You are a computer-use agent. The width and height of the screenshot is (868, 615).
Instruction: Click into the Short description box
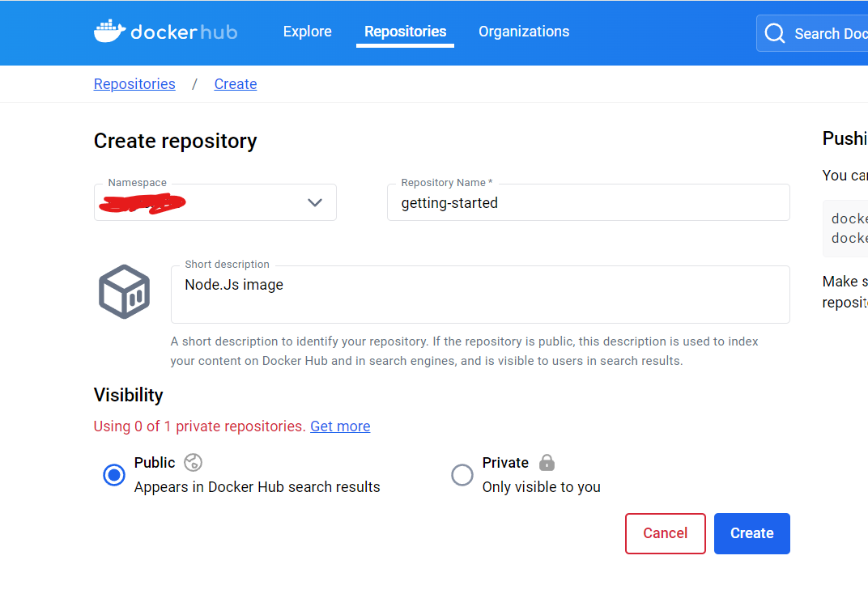[x=479, y=295]
